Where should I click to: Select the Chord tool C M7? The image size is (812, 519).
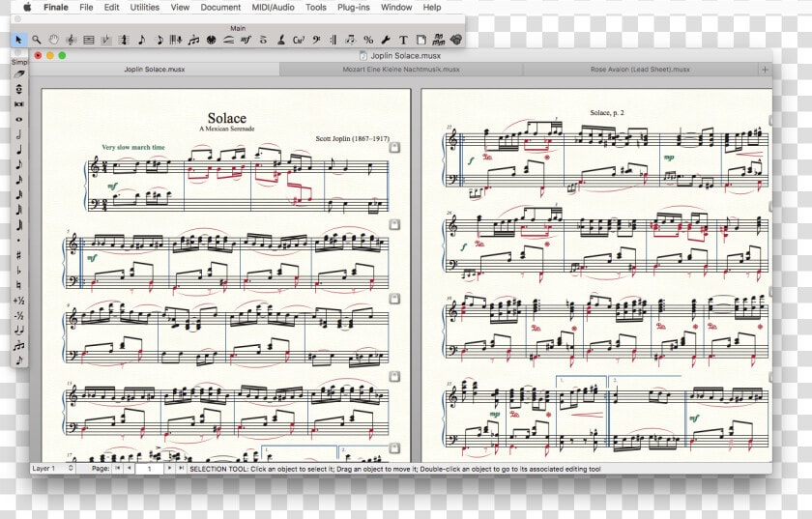pos(299,40)
